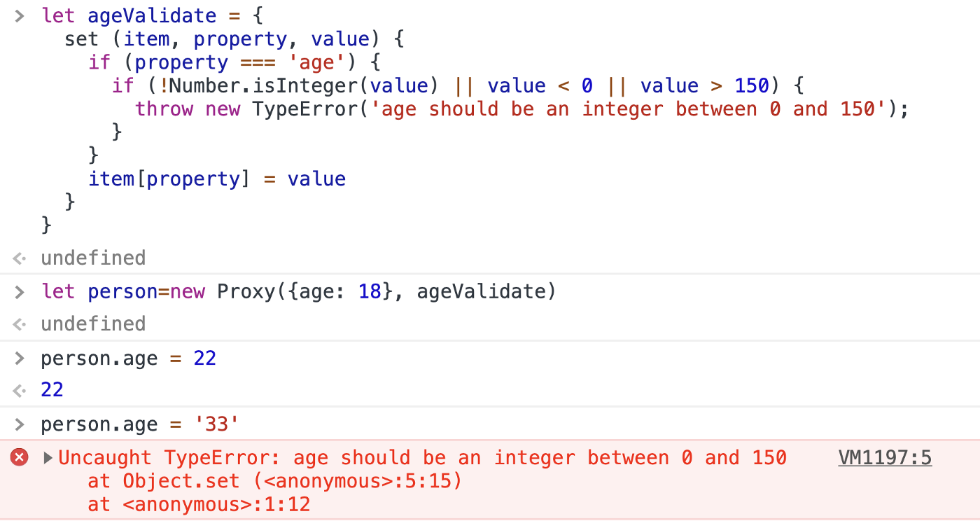Click the 'throw new TypeError' code line
Image resolution: width=980 pixels, height=521 pixels.
521,109
